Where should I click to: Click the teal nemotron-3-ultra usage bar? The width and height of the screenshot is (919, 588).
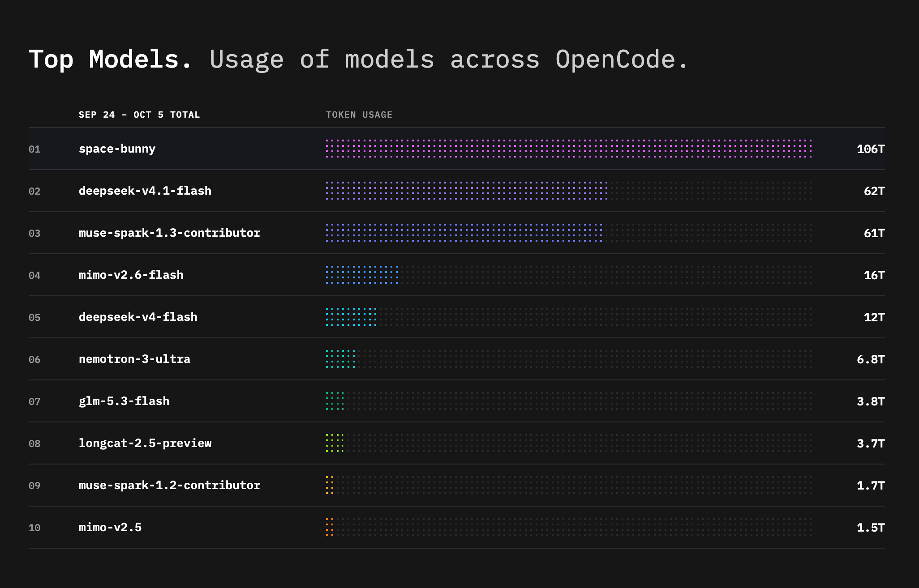tap(340, 359)
